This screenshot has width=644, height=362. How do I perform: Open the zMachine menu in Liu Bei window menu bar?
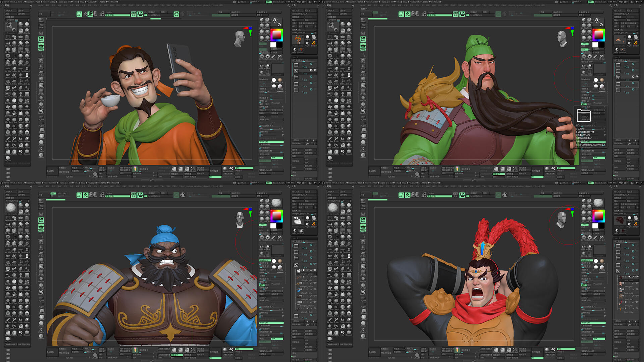198,6
